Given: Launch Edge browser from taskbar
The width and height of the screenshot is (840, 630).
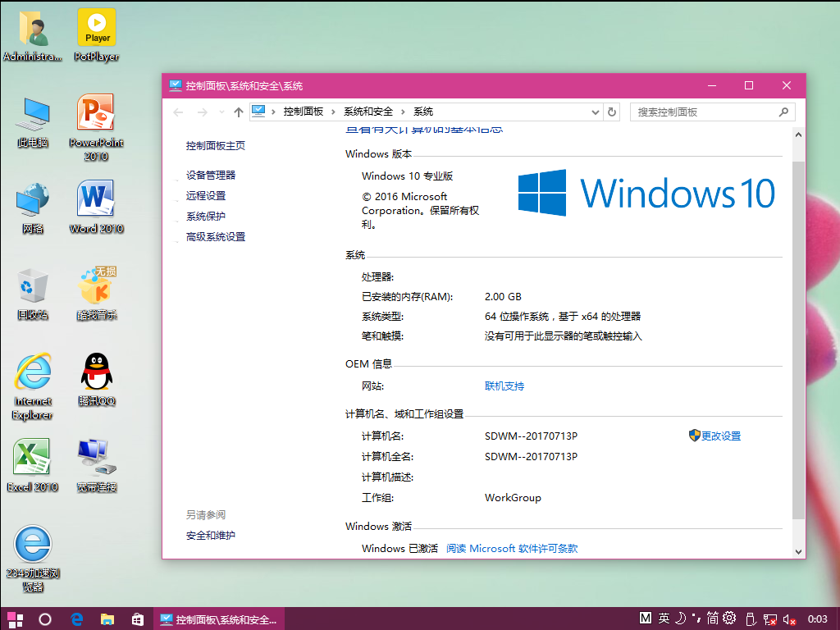Looking at the screenshot, I should tap(76, 619).
